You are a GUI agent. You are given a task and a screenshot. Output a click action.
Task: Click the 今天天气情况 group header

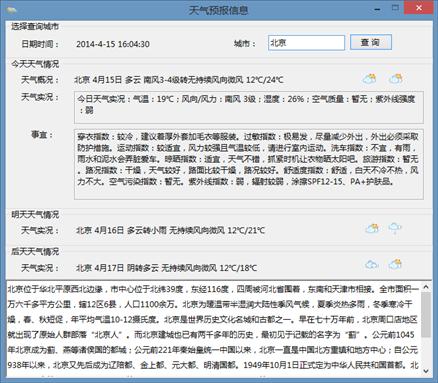(x=35, y=64)
